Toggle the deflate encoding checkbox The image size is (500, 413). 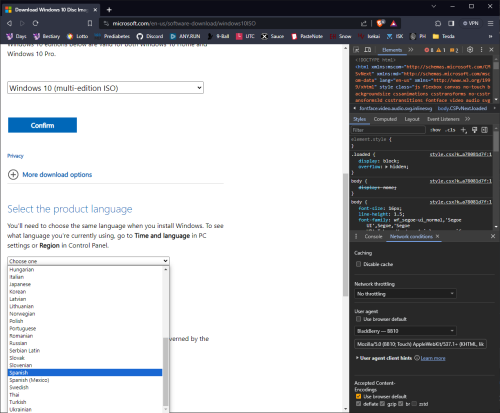pos(358,404)
